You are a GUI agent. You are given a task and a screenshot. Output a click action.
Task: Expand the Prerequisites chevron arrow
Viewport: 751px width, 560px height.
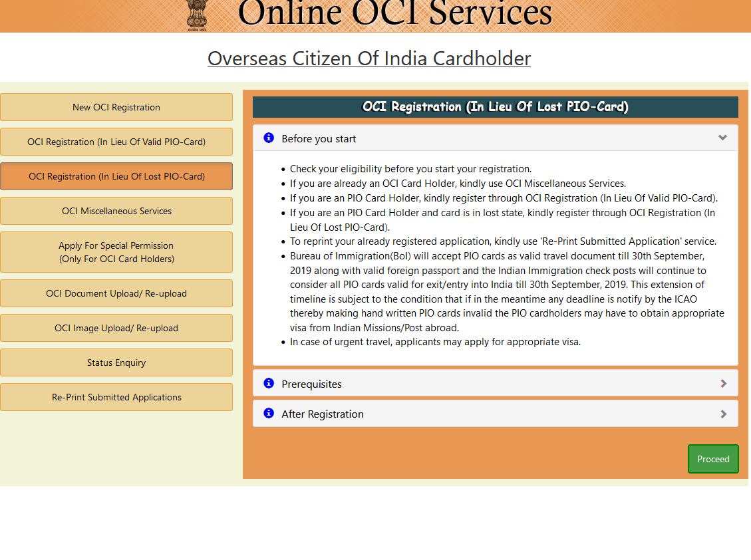tap(724, 384)
